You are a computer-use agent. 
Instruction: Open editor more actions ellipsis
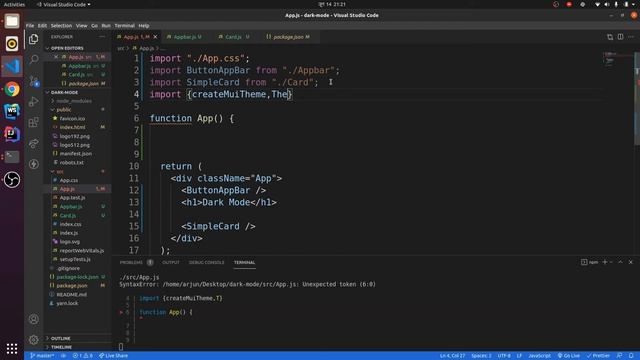(631, 37)
